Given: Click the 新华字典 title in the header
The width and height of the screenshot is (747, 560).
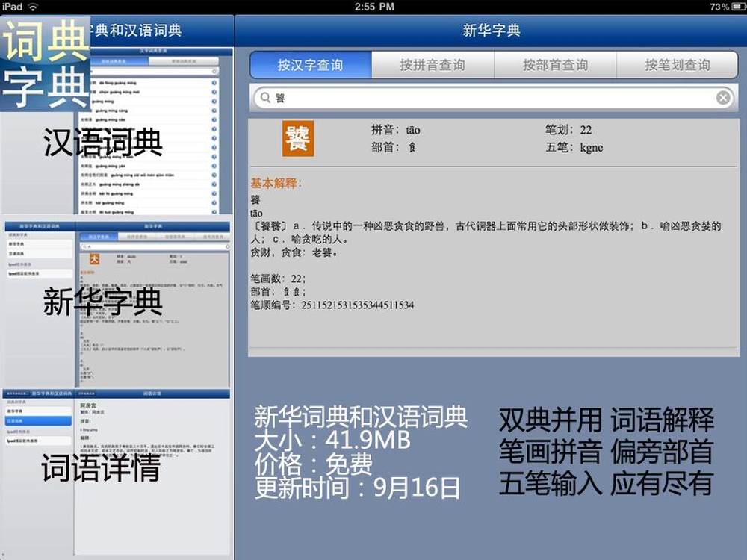Looking at the screenshot, I should click(492, 31).
